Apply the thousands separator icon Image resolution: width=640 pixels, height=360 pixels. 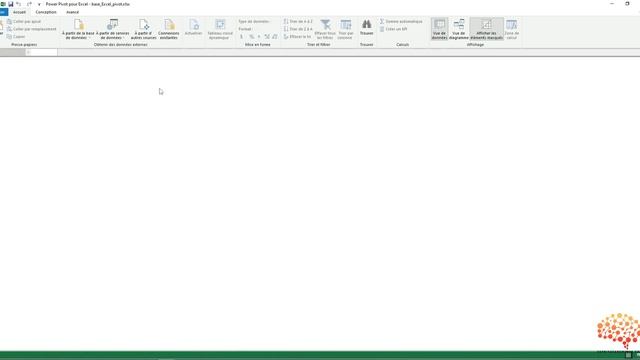point(259,37)
